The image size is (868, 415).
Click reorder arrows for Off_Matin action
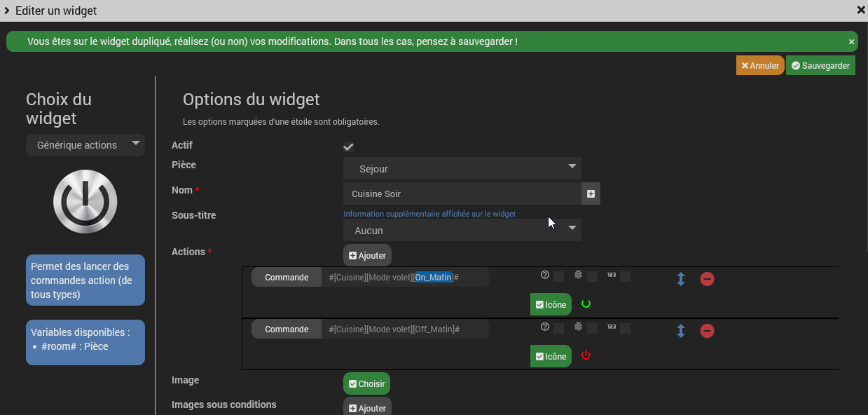pos(680,331)
